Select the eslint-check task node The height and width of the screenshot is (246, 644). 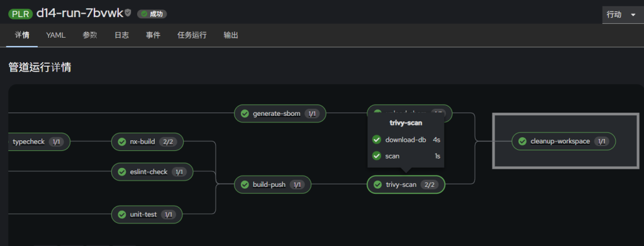pyautogui.click(x=152, y=172)
